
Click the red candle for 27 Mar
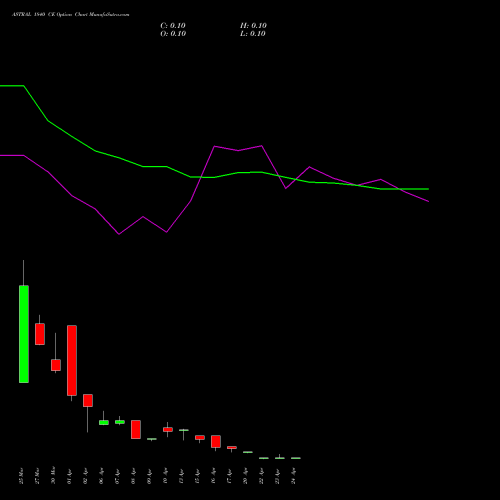40,334
